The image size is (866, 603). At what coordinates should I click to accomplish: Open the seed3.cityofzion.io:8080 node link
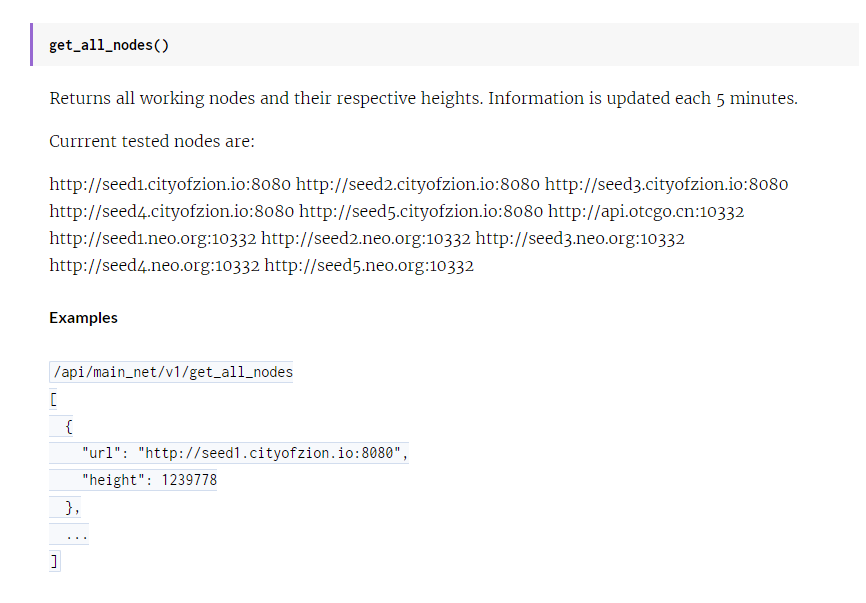666,185
